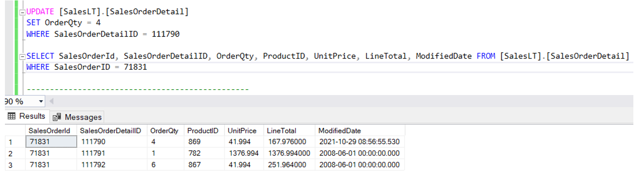Select the ProductID column header
This screenshot has height=187, width=644.
203,131
